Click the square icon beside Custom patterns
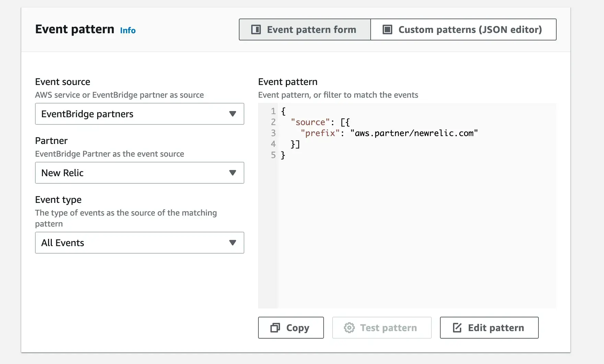Screen dimensions: 604x364 (x=387, y=29)
